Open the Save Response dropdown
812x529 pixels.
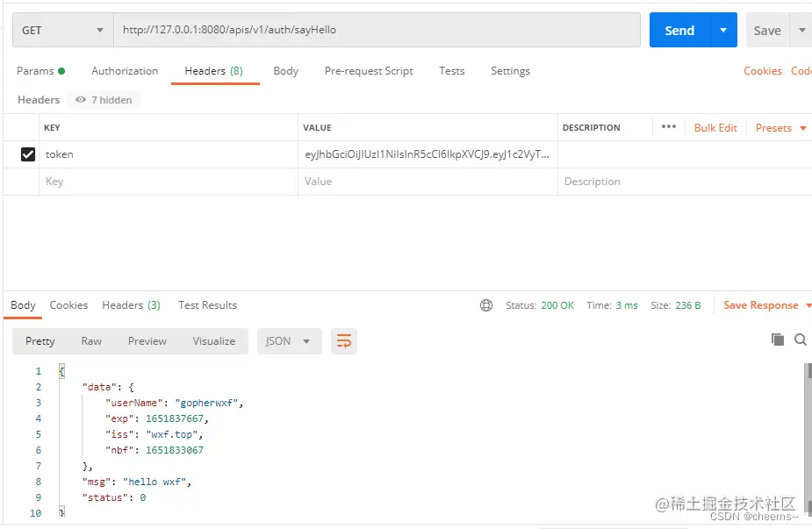[x=767, y=305]
